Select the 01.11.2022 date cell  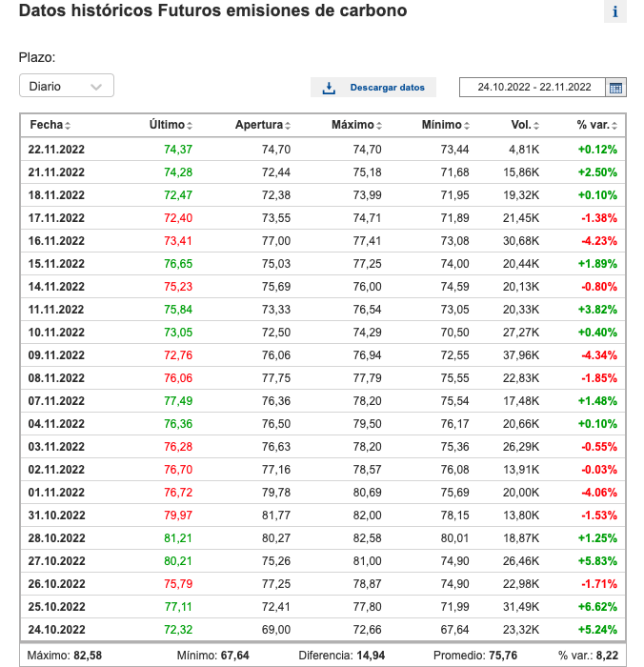tap(56, 493)
